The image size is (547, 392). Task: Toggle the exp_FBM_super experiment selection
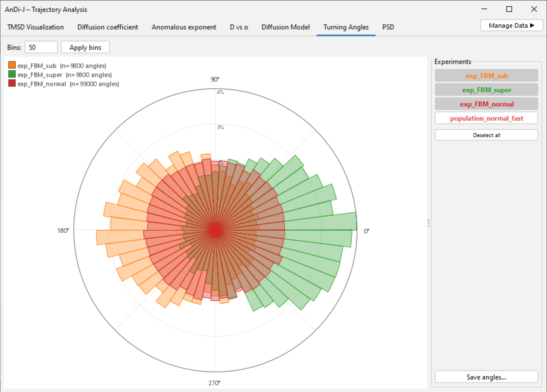[486, 90]
